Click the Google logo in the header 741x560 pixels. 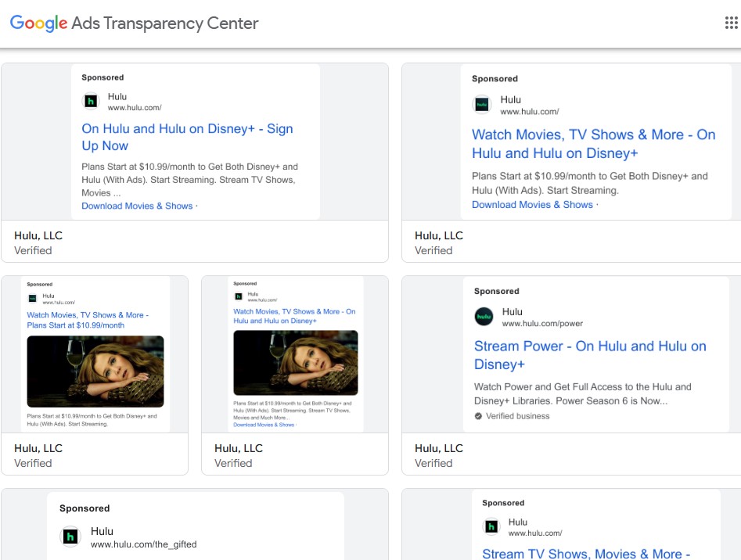pyautogui.click(x=39, y=23)
